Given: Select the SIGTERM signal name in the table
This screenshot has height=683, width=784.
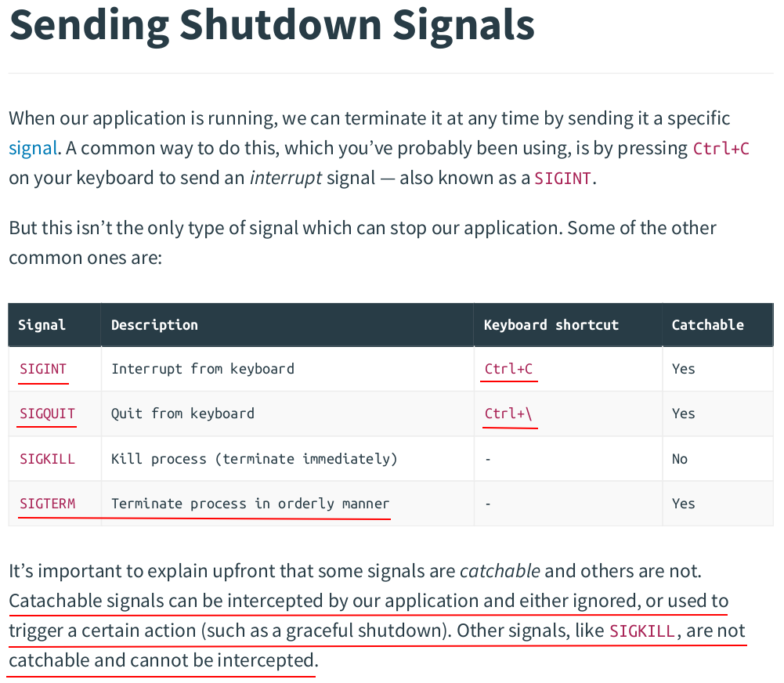Looking at the screenshot, I should click(47, 504).
